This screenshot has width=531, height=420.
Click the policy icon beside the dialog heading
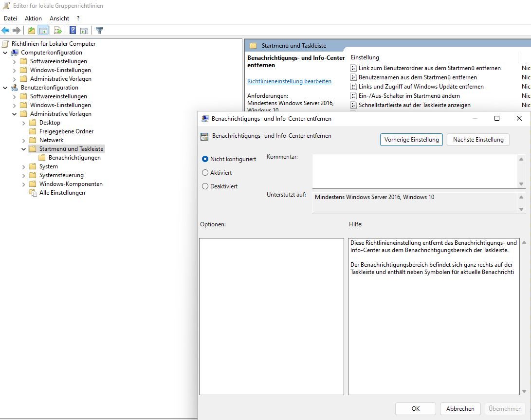coord(204,136)
